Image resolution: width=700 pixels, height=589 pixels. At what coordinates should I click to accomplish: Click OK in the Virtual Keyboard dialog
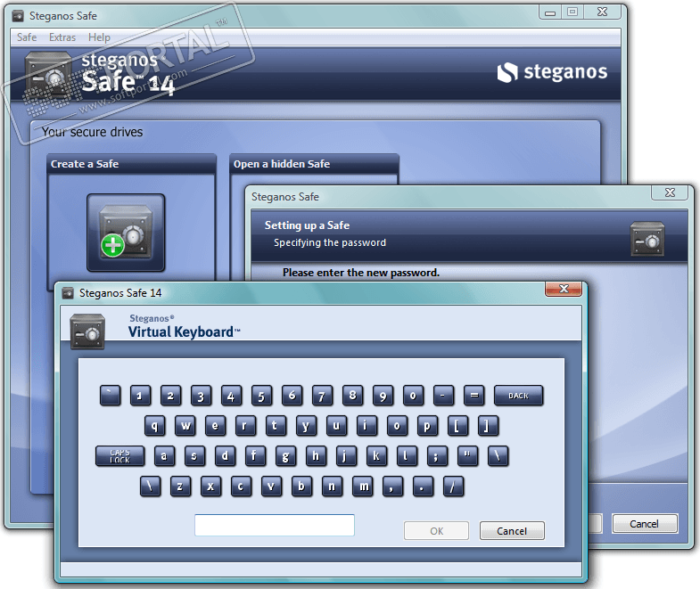coord(437,531)
